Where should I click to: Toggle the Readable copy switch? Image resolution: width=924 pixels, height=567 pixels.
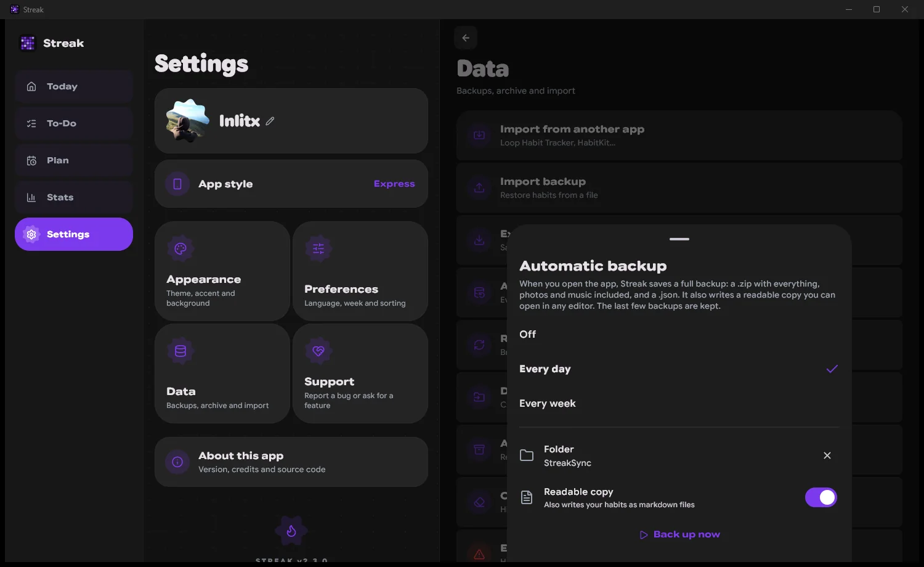(x=821, y=497)
